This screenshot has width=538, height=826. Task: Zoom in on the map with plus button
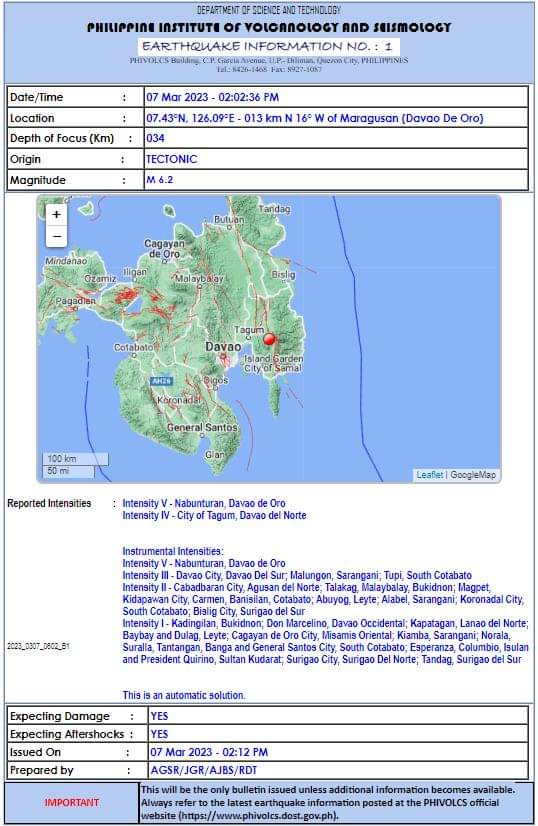pyautogui.click(x=56, y=215)
